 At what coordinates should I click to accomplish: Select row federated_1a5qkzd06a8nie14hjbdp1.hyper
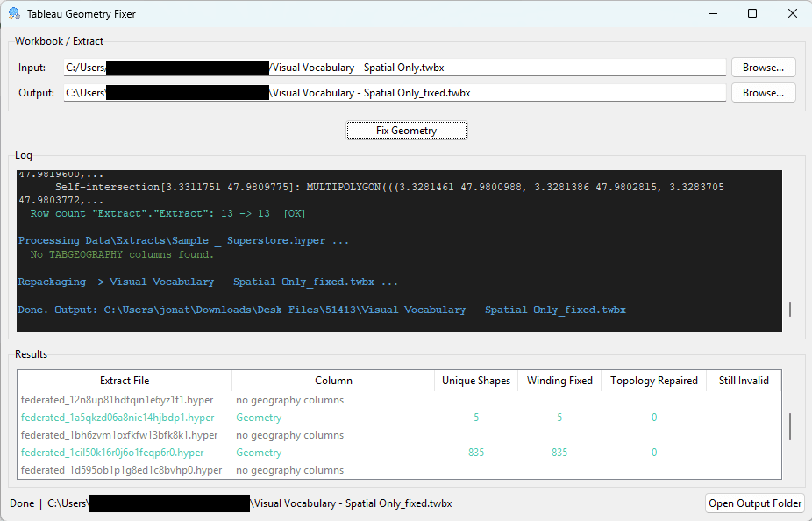click(399, 418)
